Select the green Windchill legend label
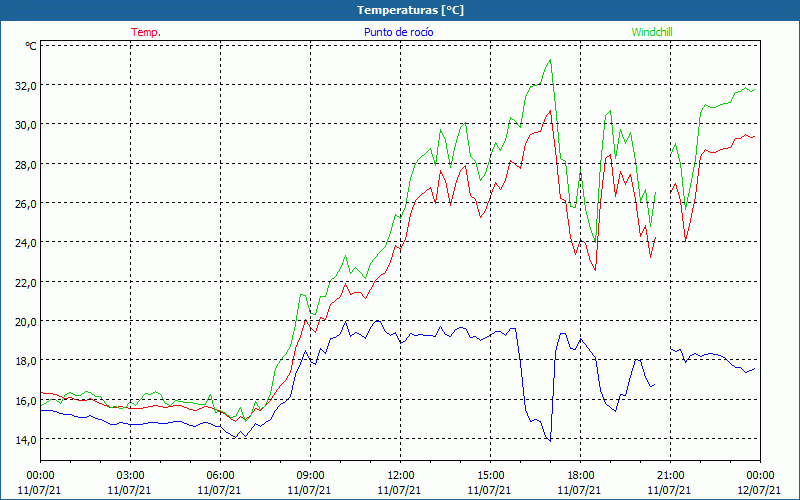This screenshot has height=500, width=800. coord(652,32)
